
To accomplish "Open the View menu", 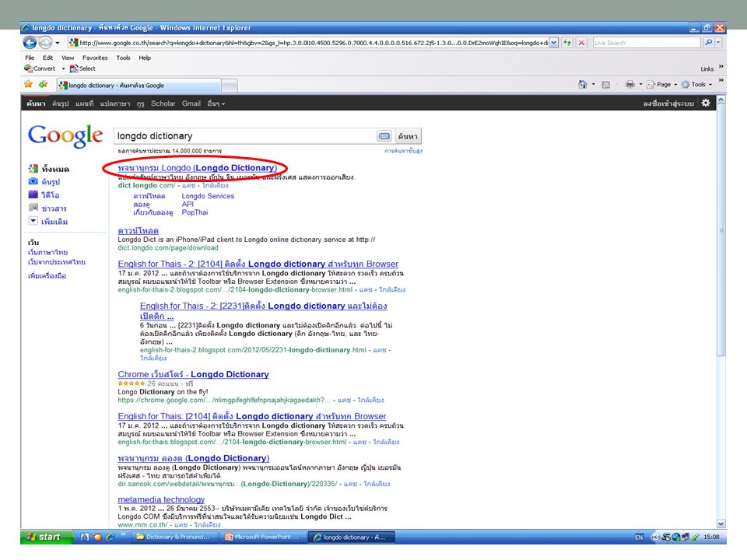I will [68, 58].
